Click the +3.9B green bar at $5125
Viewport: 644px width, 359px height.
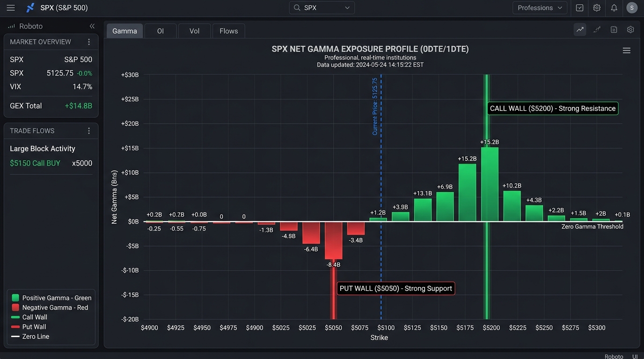[x=401, y=216]
